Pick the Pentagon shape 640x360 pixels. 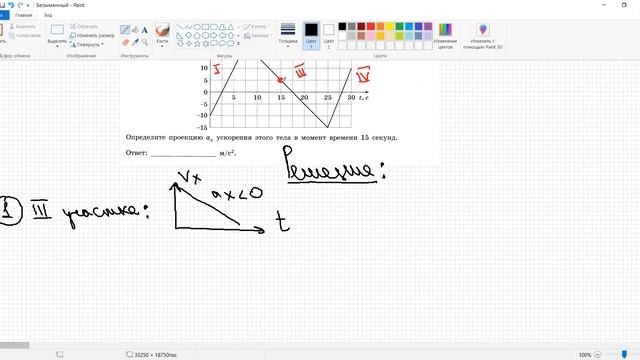(x=197, y=36)
